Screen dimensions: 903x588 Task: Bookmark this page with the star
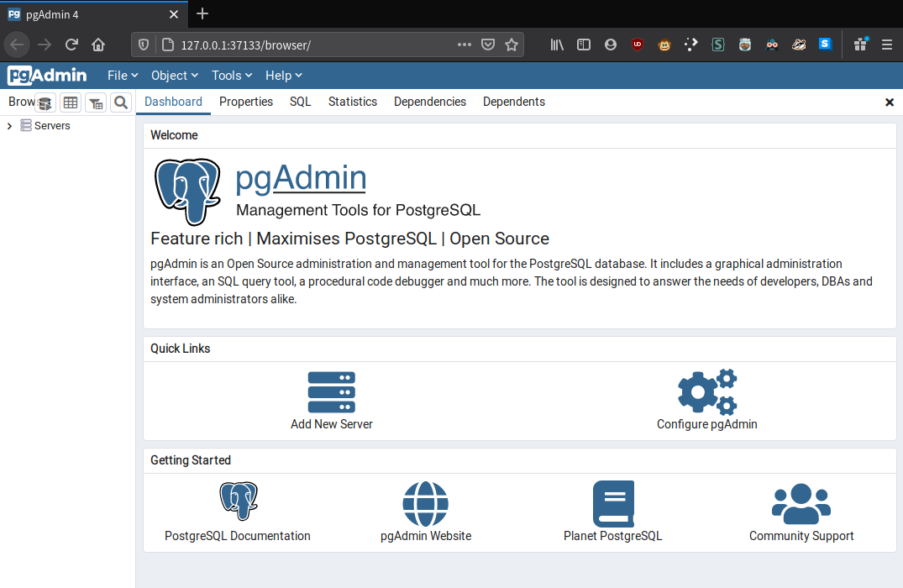(x=512, y=45)
